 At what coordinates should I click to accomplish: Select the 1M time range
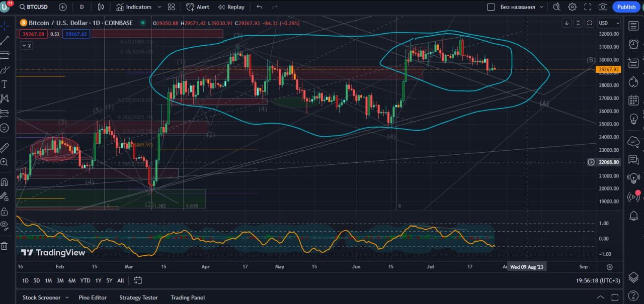48,280
